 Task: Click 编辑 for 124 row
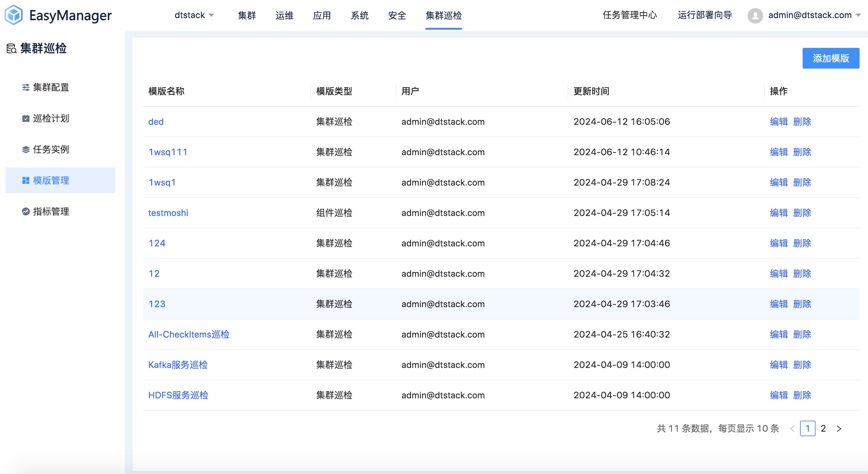point(779,243)
